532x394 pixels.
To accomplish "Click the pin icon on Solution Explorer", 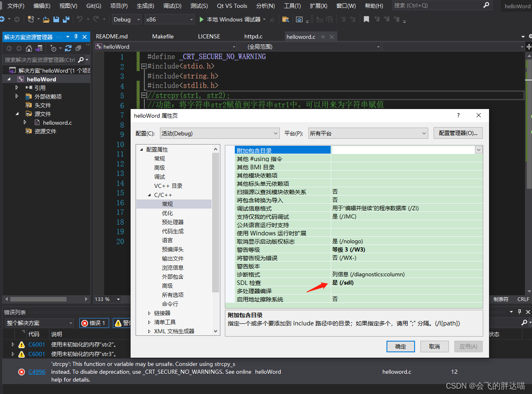I will click(x=76, y=37).
